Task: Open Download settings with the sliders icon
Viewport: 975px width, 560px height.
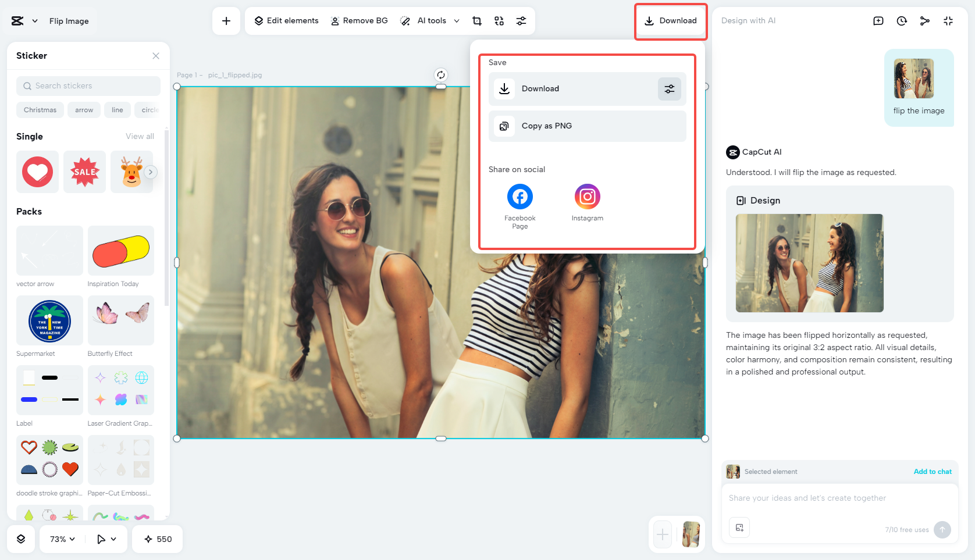Action: click(x=669, y=88)
